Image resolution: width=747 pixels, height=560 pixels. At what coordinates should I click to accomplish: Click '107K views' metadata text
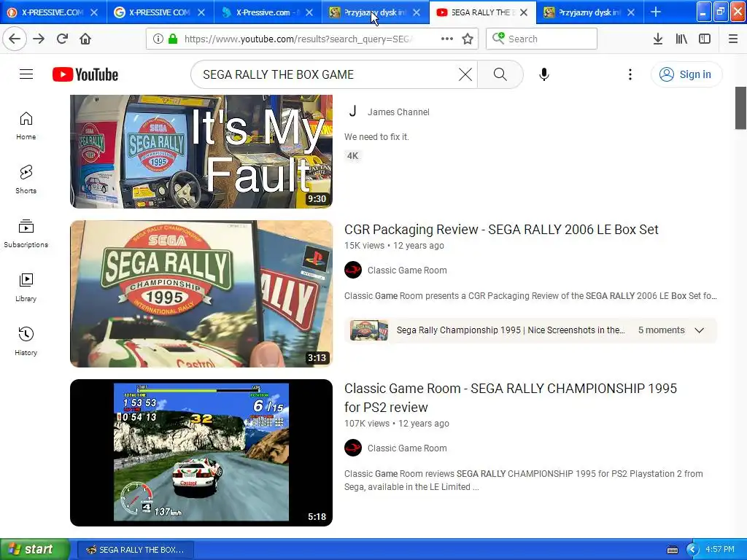click(x=367, y=424)
